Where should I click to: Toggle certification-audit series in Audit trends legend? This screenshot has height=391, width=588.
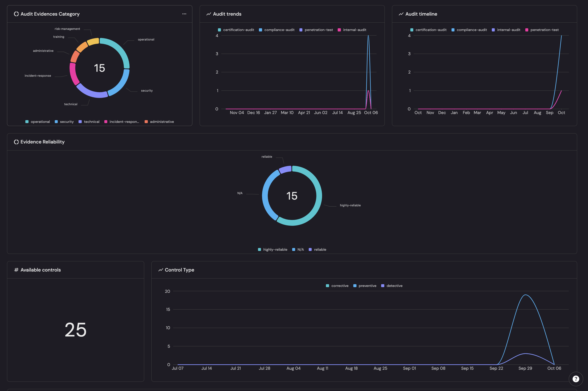239,30
